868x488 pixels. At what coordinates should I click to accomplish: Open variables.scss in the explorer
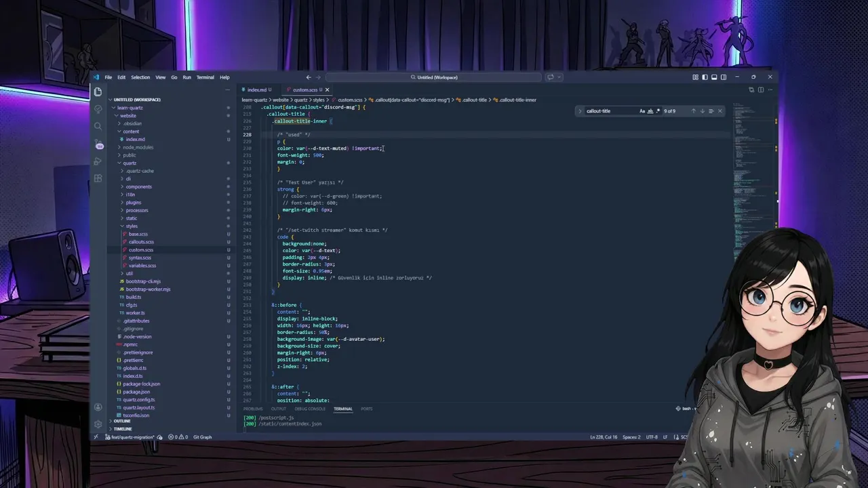click(142, 266)
